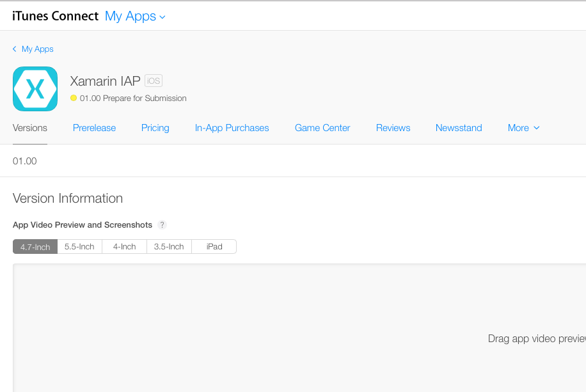Click the iOS platform badge
Image resolution: width=586 pixels, height=392 pixels.
tap(153, 81)
